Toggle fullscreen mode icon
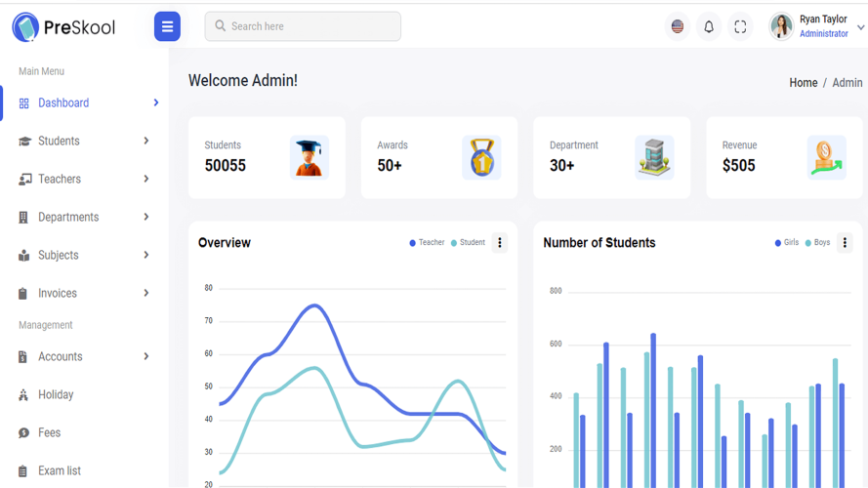The image size is (868, 488). [x=740, y=26]
